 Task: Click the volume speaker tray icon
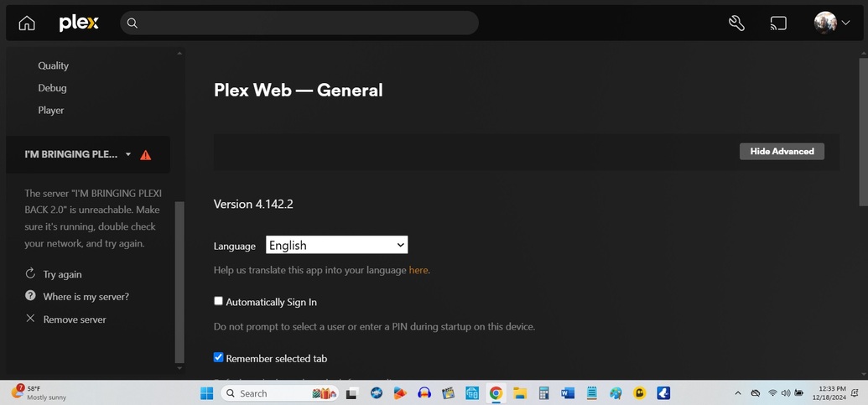click(786, 393)
